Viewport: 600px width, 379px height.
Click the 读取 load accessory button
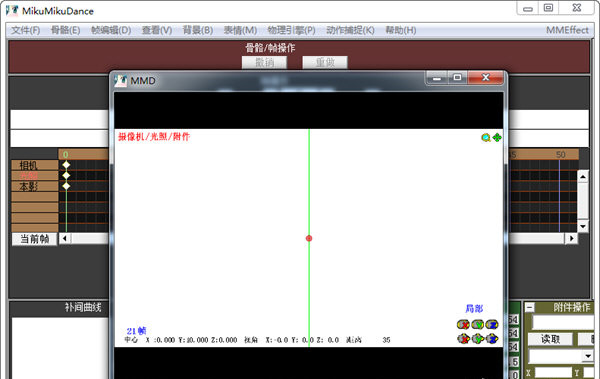click(x=550, y=339)
